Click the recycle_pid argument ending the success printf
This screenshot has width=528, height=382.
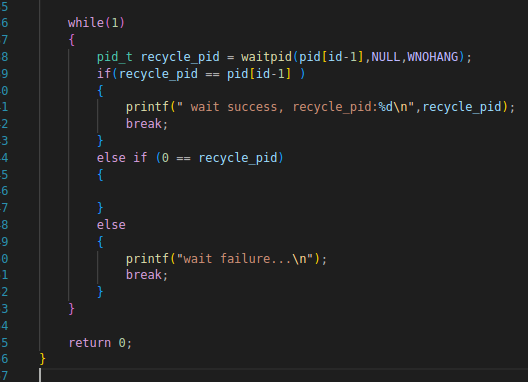point(462,107)
